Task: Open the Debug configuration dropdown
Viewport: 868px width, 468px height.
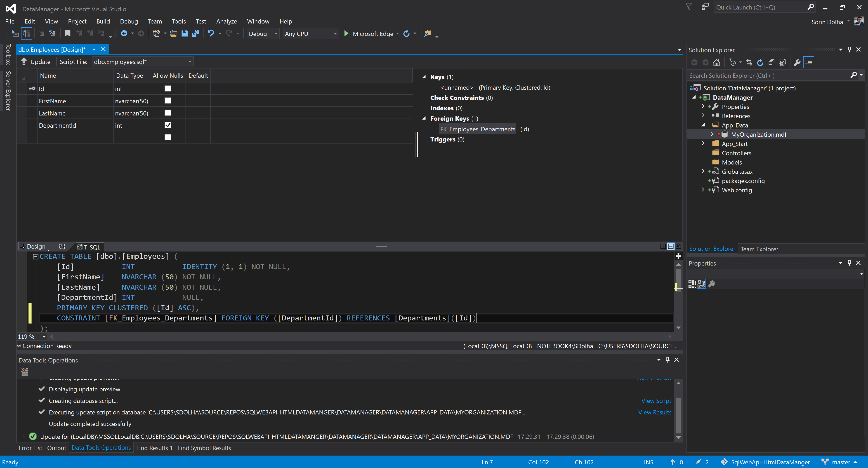Action: [x=276, y=34]
